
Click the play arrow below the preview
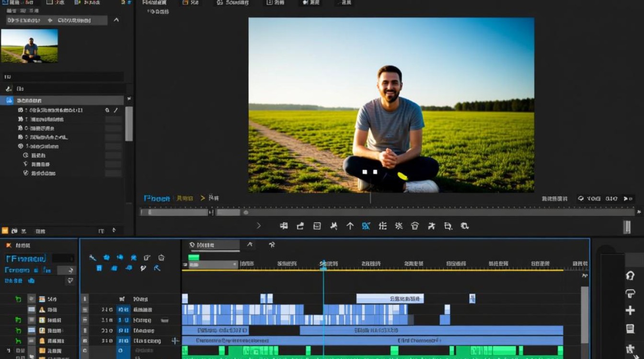[259, 225]
